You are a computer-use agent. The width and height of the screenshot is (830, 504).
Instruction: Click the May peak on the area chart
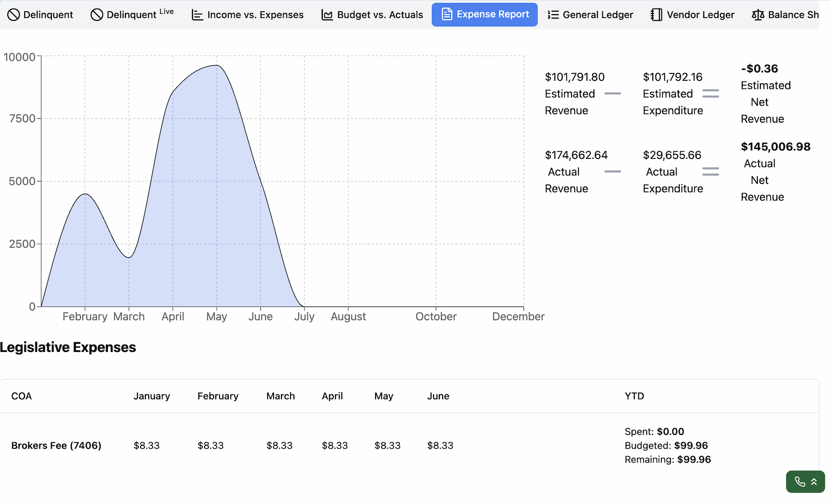tap(217, 66)
